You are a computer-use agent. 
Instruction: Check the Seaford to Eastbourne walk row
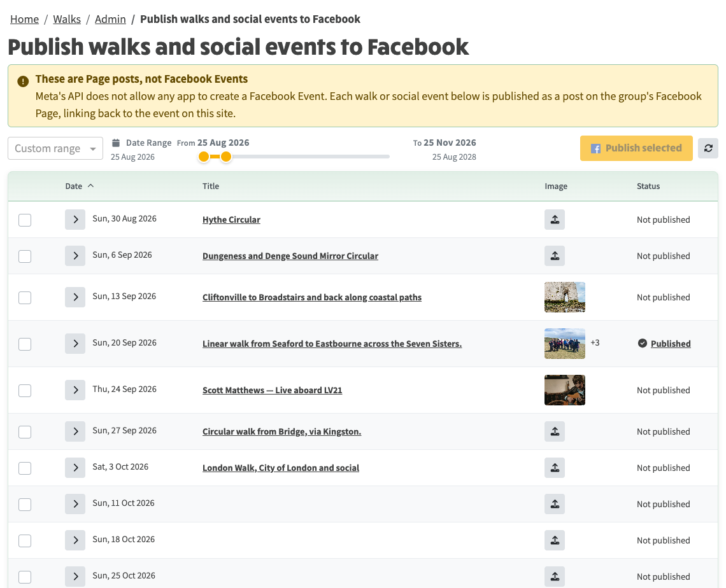[x=25, y=344]
